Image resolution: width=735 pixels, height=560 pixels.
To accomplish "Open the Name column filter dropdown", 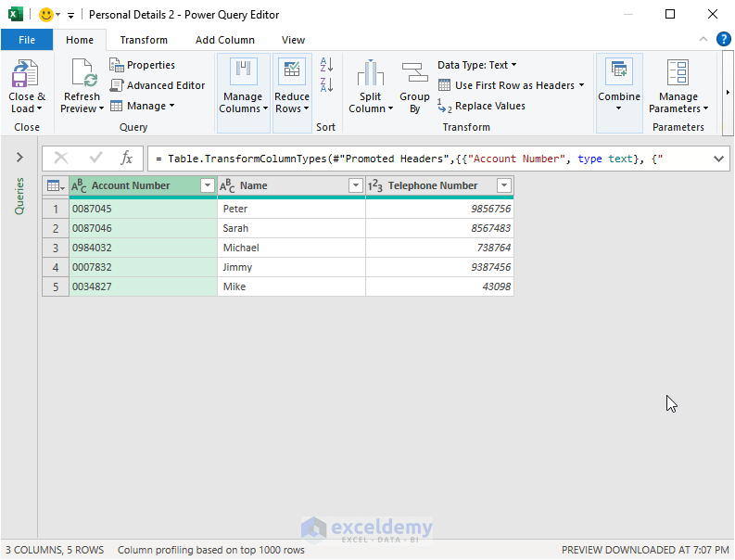I will point(356,185).
